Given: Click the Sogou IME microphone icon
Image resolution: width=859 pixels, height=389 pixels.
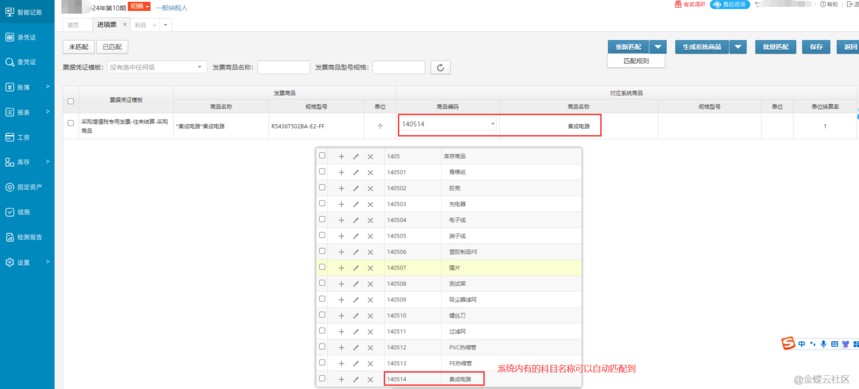Looking at the screenshot, I should 823,344.
